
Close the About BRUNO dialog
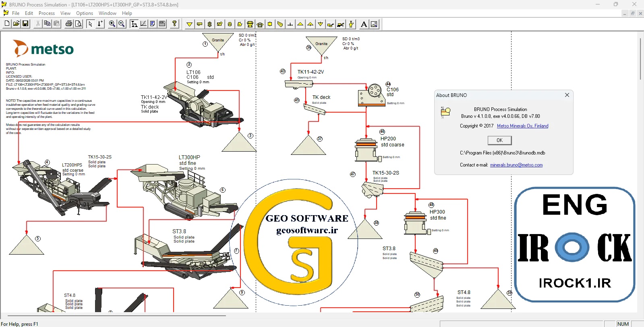[x=567, y=95]
